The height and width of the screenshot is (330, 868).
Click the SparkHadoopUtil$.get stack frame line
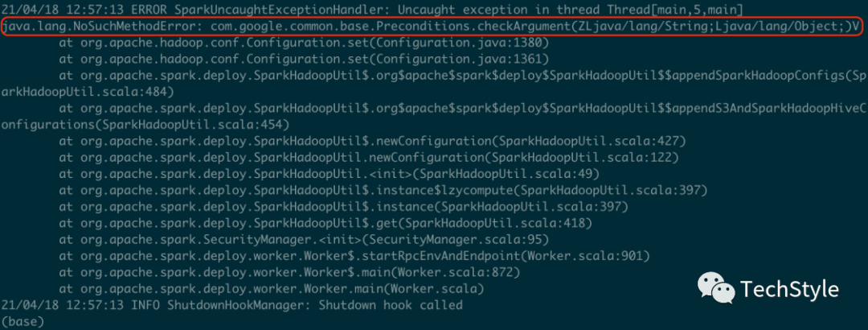tap(326, 223)
